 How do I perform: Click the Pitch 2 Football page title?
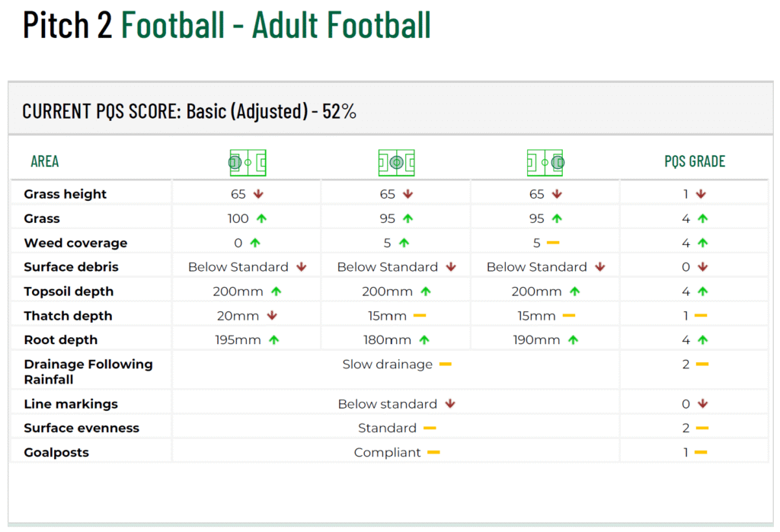pyautogui.click(x=226, y=25)
